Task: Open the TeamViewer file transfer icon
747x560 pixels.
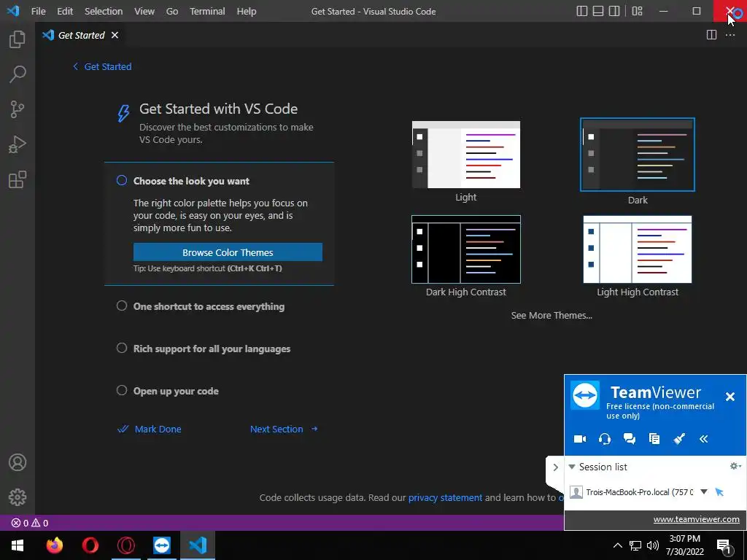Action: pyautogui.click(x=654, y=438)
